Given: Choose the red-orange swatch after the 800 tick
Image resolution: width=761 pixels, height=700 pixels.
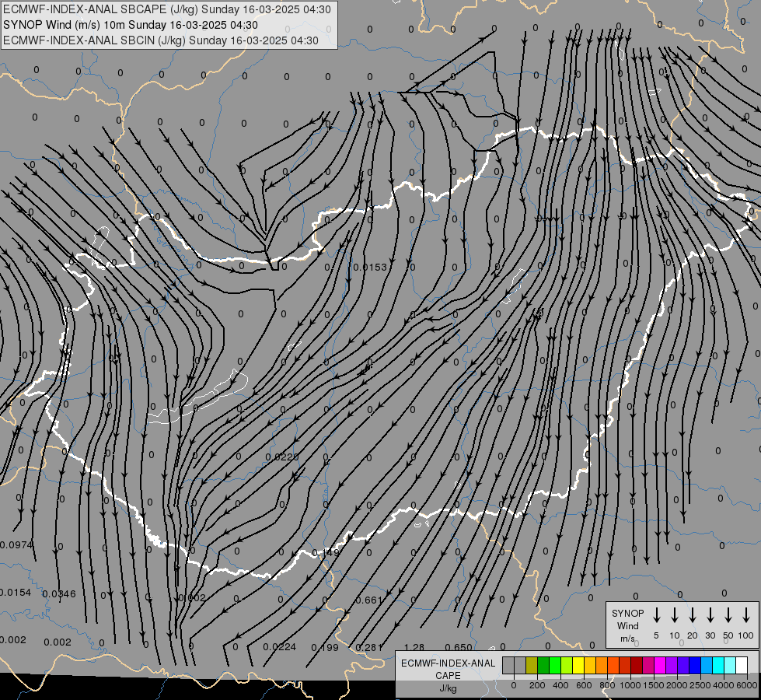Looking at the screenshot, I should [613, 665].
